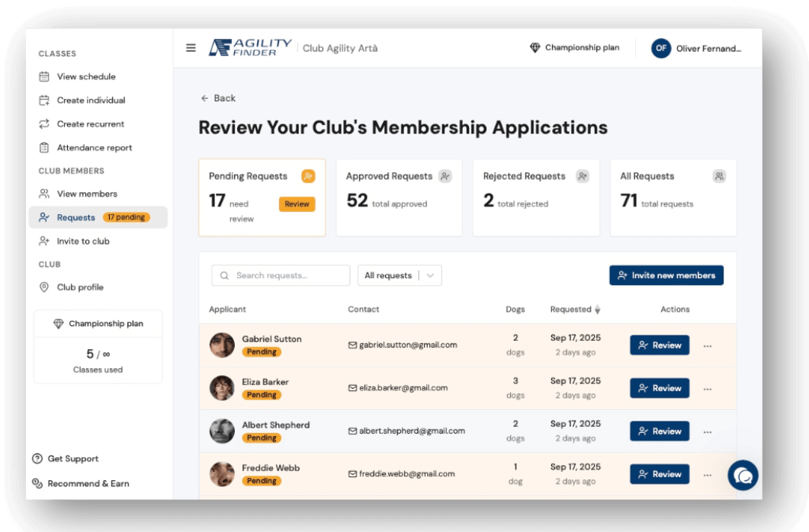Click the email icon for freddie.webb@gmail.com

coord(352,474)
